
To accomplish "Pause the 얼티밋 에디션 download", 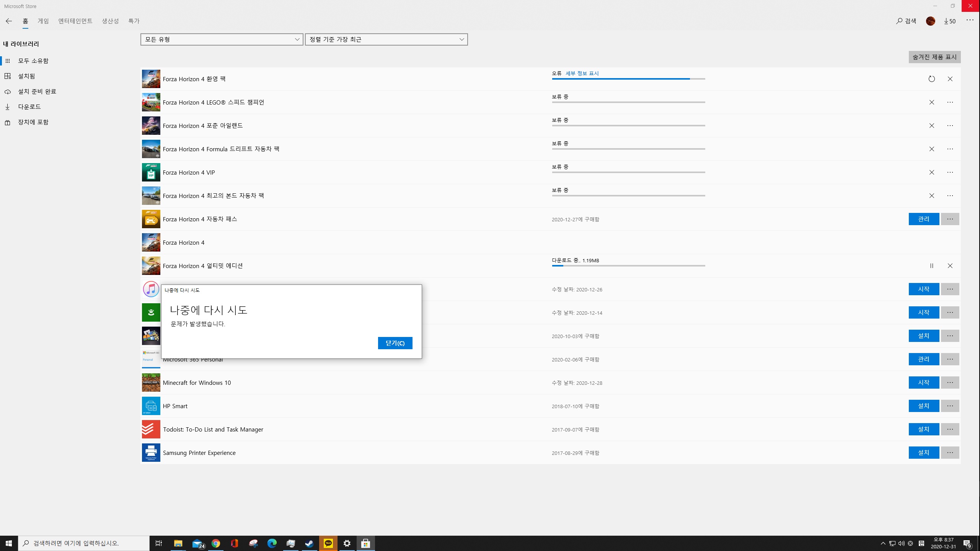I will tap(931, 266).
